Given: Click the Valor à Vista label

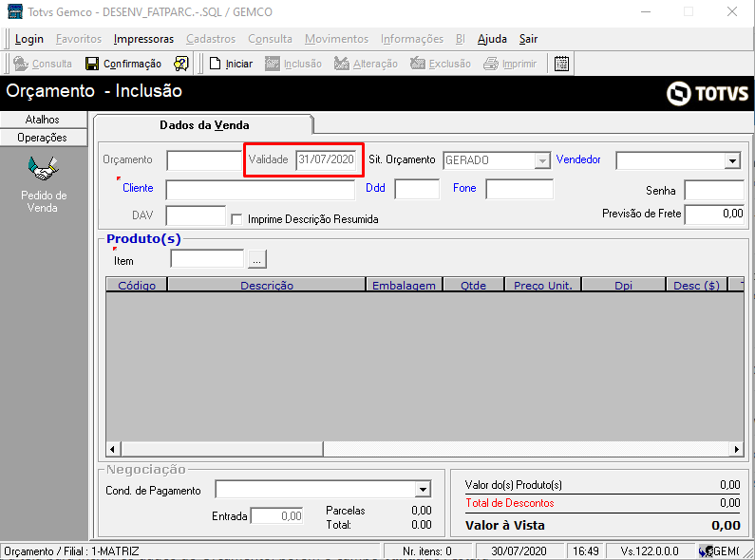Looking at the screenshot, I should click(x=504, y=526).
